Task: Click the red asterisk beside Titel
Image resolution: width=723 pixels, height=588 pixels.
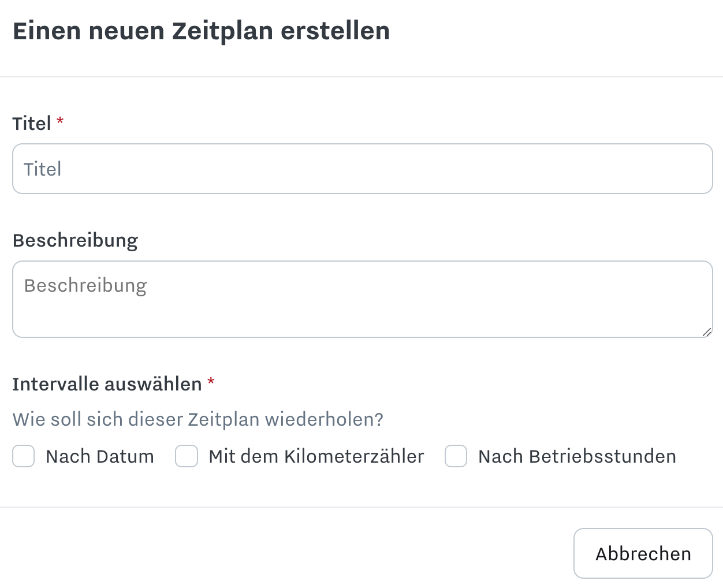Action: (x=60, y=121)
